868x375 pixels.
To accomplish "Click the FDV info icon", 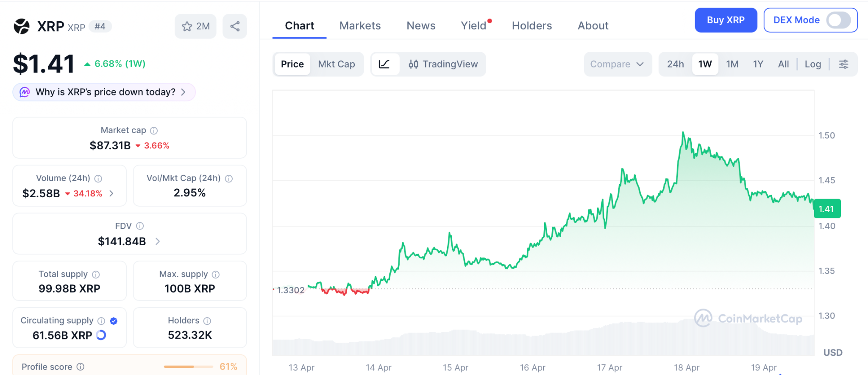I will (x=140, y=226).
